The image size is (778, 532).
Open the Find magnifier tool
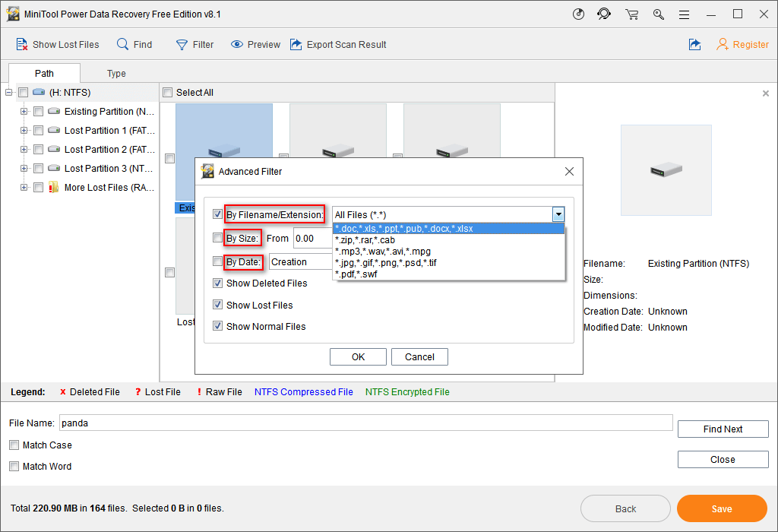point(122,45)
